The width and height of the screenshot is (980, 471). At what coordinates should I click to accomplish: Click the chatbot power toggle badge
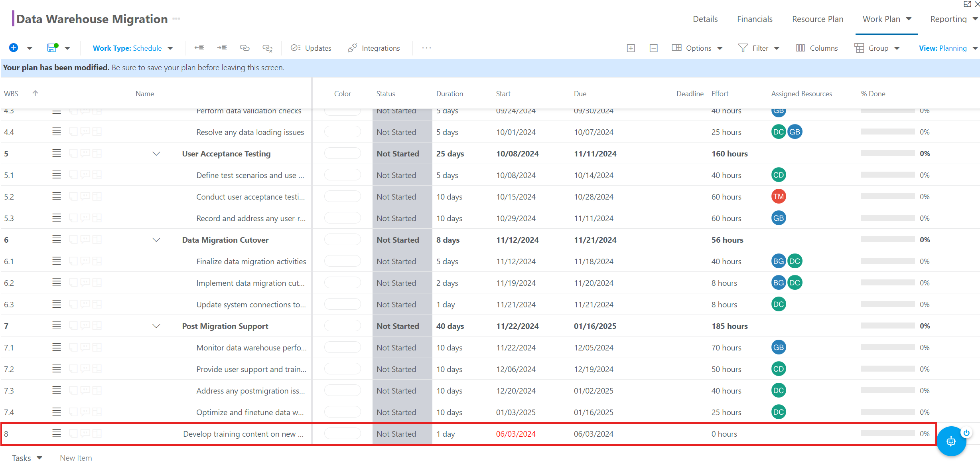966,433
